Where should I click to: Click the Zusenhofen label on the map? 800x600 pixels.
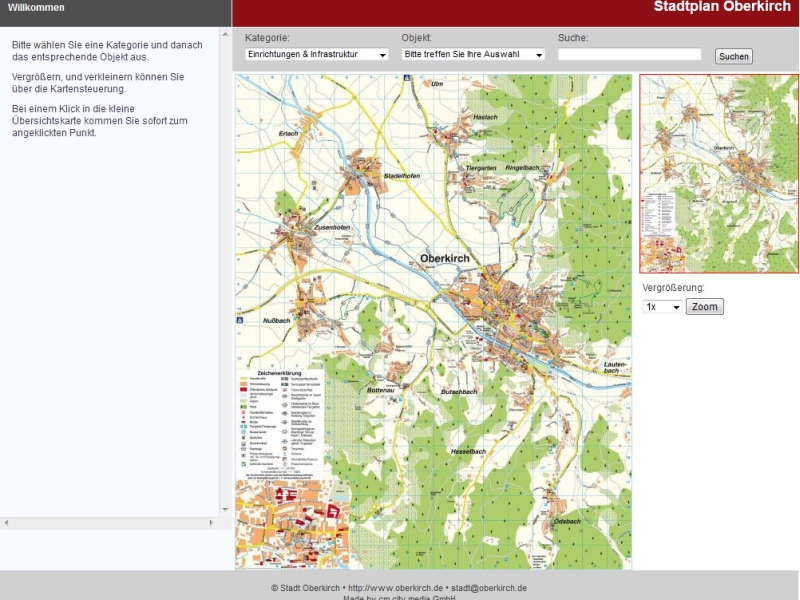click(332, 227)
